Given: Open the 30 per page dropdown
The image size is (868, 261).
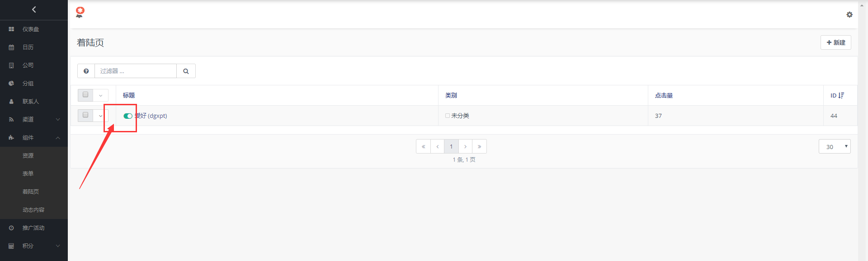Looking at the screenshot, I should tap(834, 146).
